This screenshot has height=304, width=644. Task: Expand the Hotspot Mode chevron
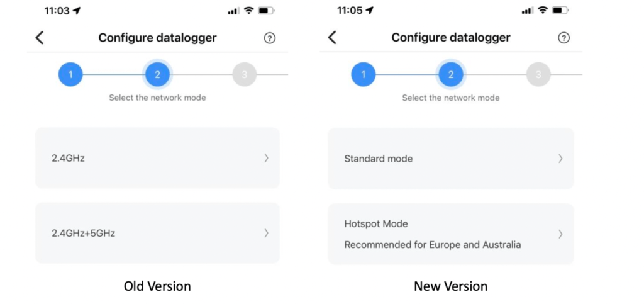pyautogui.click(x=560, y=234)
